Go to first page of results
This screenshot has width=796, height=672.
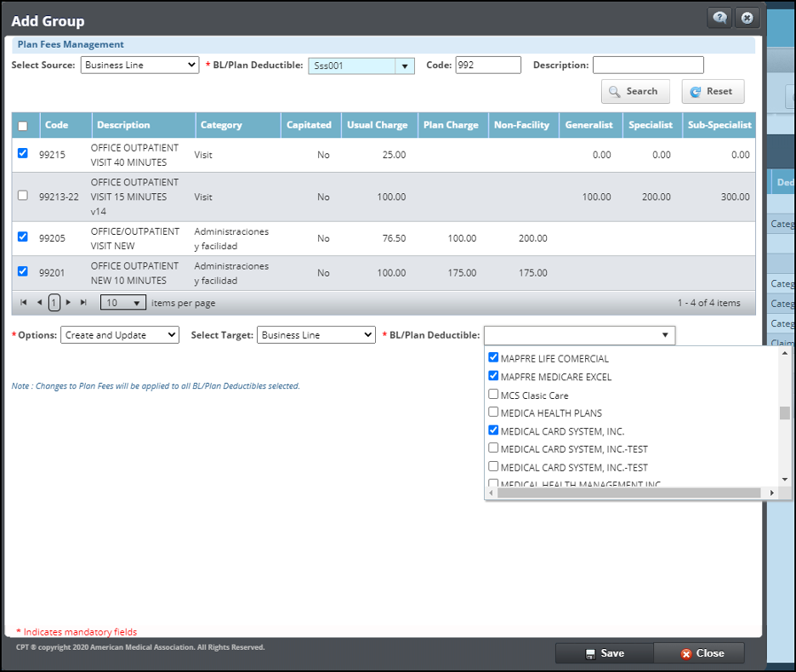[x=24, y=303]
